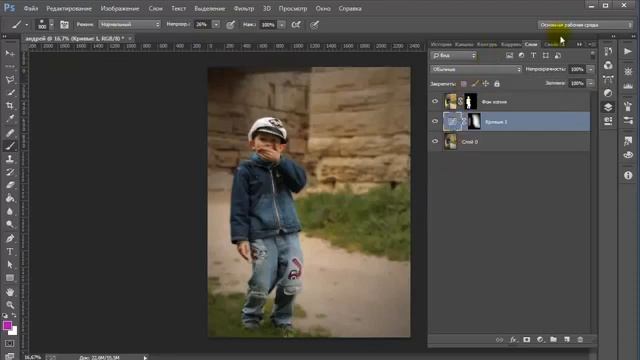Select the Move tool

point(10,53)
